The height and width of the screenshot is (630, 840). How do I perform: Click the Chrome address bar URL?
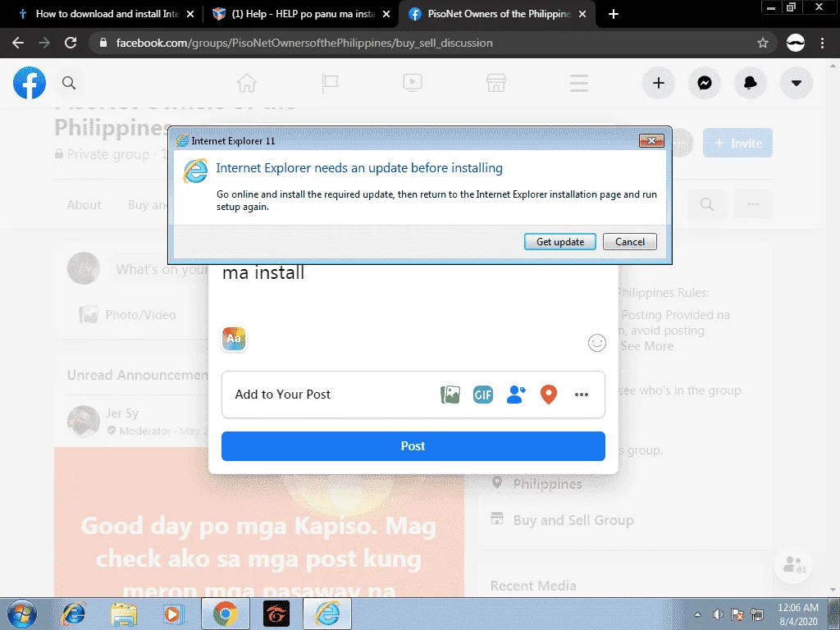(x=304, y=43)
